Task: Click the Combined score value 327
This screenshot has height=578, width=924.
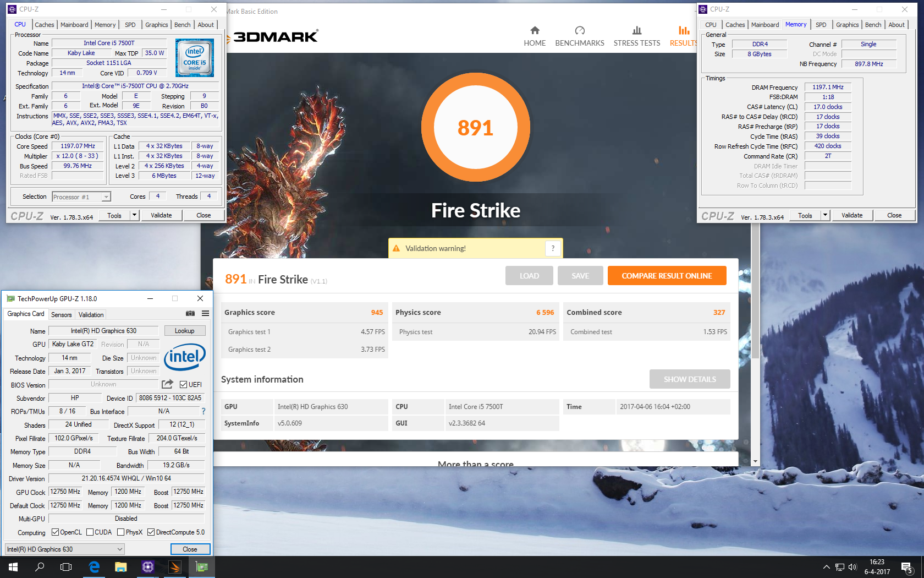Action: coord(719,312)
